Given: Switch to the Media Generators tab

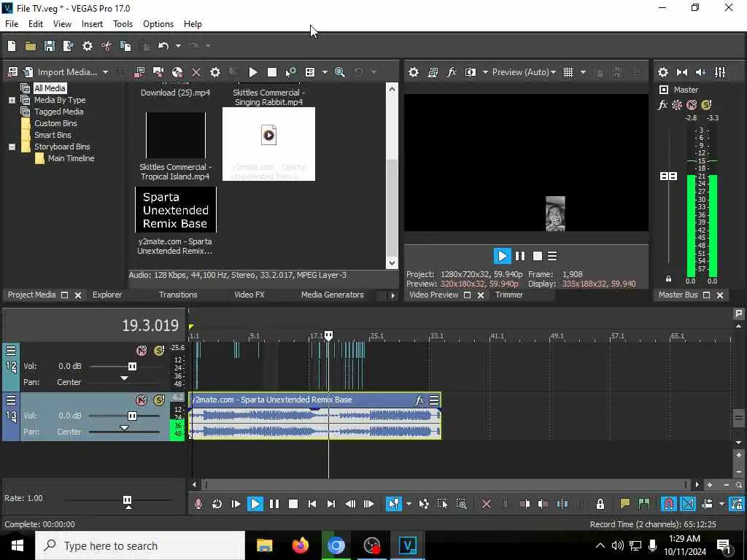Looking at the screenshot, I should [332, 295].
